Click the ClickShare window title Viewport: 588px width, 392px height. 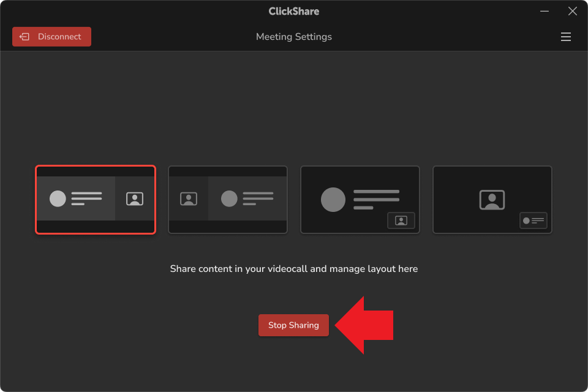[294, 11]
